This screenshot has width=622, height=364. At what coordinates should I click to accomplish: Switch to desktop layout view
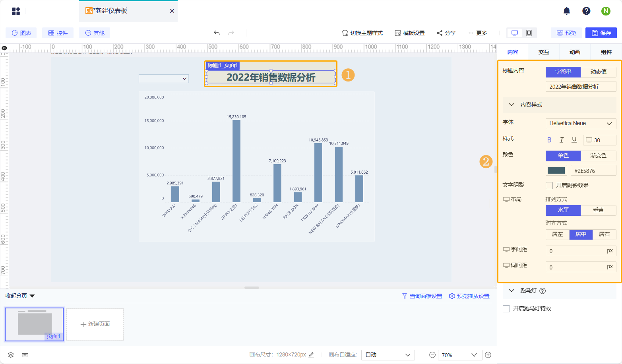(x=515, y=33)
